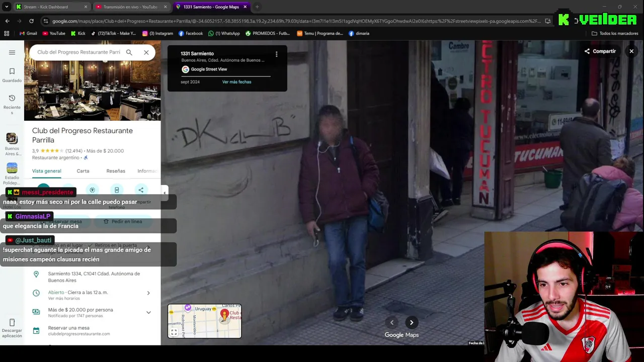Open the Facebook bookmark

coord(191,34)
